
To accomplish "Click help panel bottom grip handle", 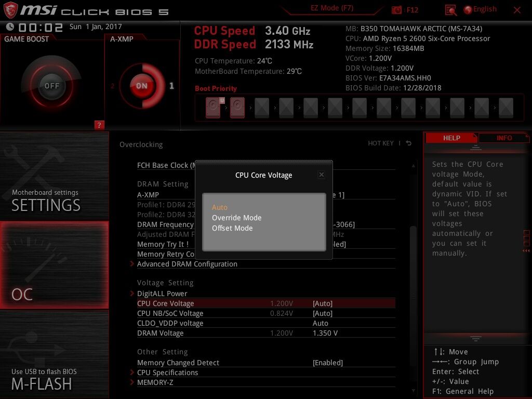I will coord(476,339).
